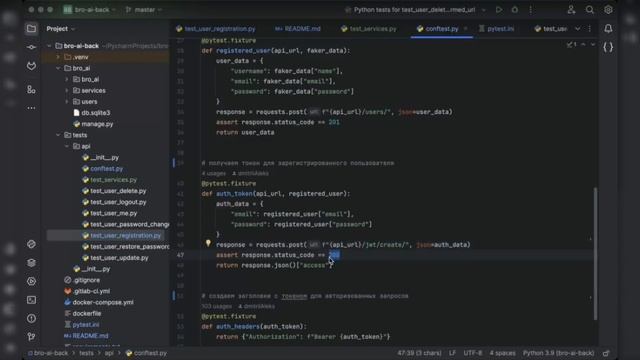Click the usages hint above auth_token
The width and height of the screenshot is (640, 360).
tap(213, 173)
